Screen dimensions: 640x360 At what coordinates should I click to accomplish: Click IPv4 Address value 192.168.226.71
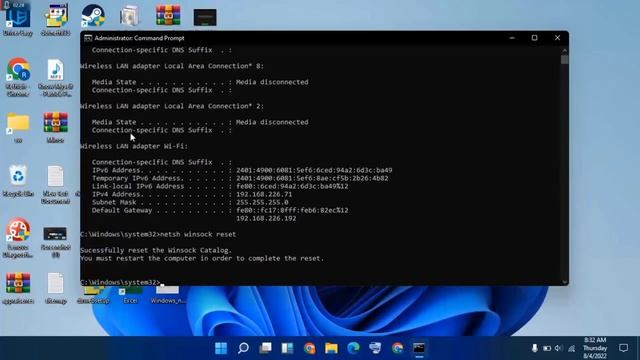264,194
